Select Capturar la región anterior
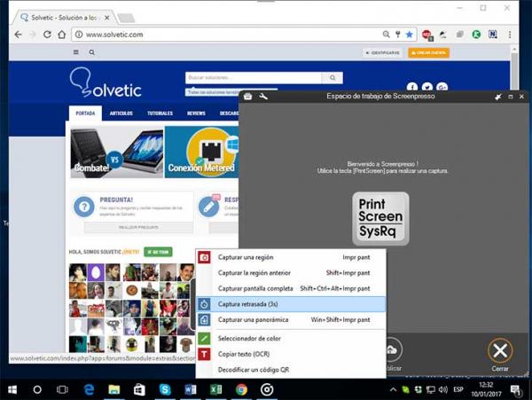The width and height of the screenshot is (532, 400). point(291,273)
